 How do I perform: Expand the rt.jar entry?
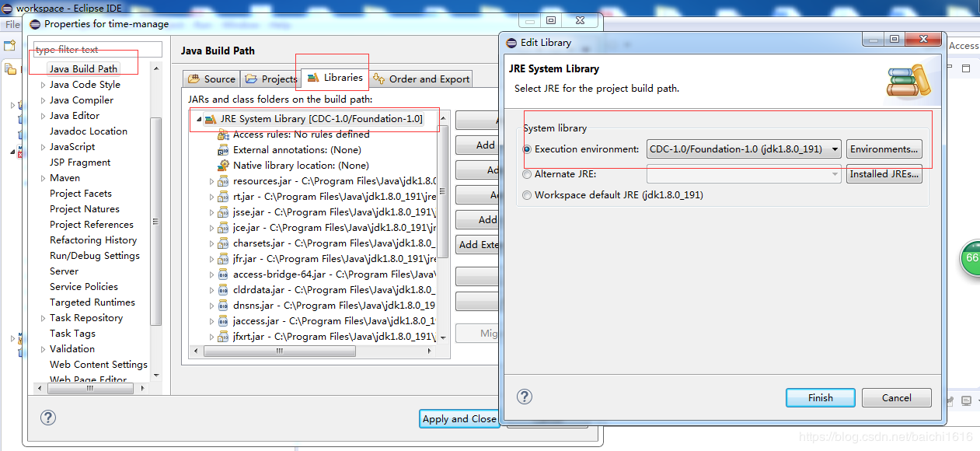coord(211,197)
